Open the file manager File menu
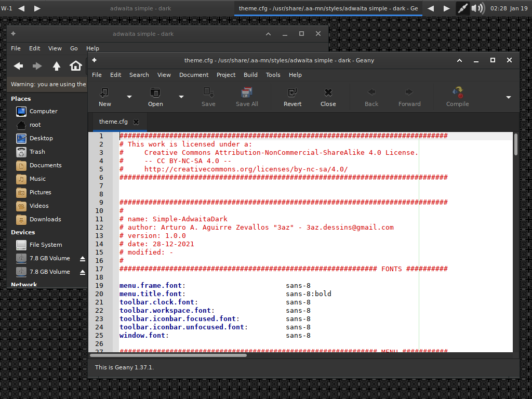This screenshot has width=532, height=399. coord(16,48)
